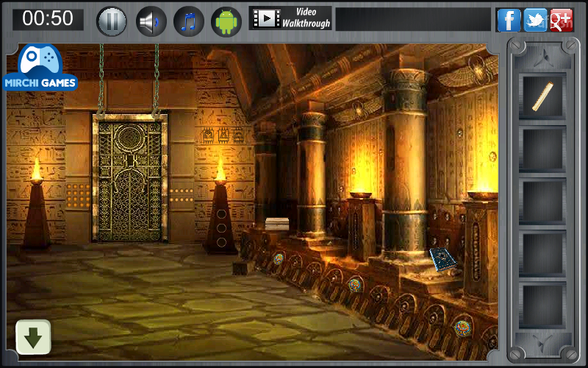588x368 pixels.
Task: Collect the middle blue gem on the ledge
Action: (355, 285)
